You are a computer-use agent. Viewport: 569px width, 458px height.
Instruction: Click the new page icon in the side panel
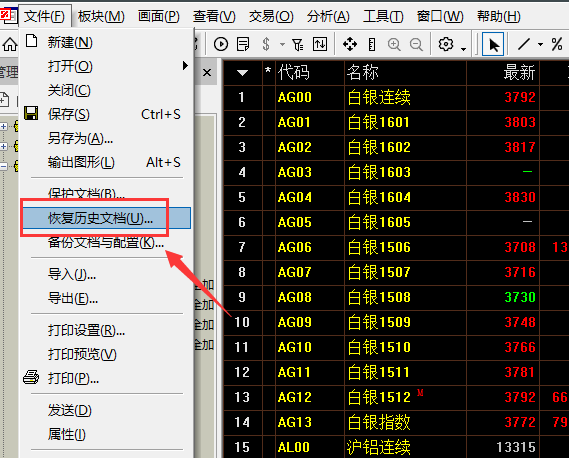tap(4, 99)
